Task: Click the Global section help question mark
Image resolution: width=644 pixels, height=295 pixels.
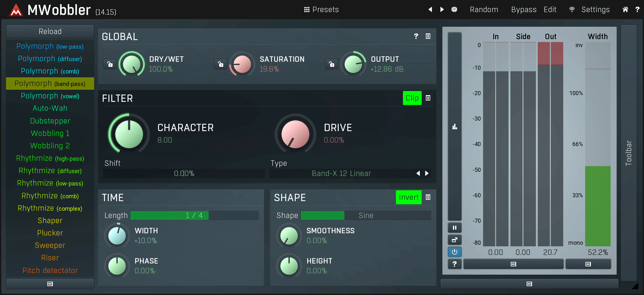Action: tap(416, 36)
